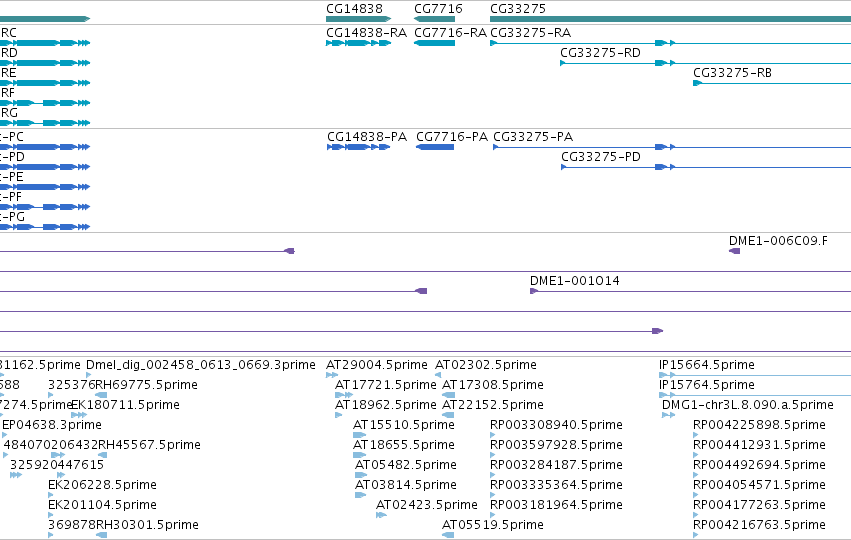
Task: Select the EP04638.3prime label
Action: [52, 425]
